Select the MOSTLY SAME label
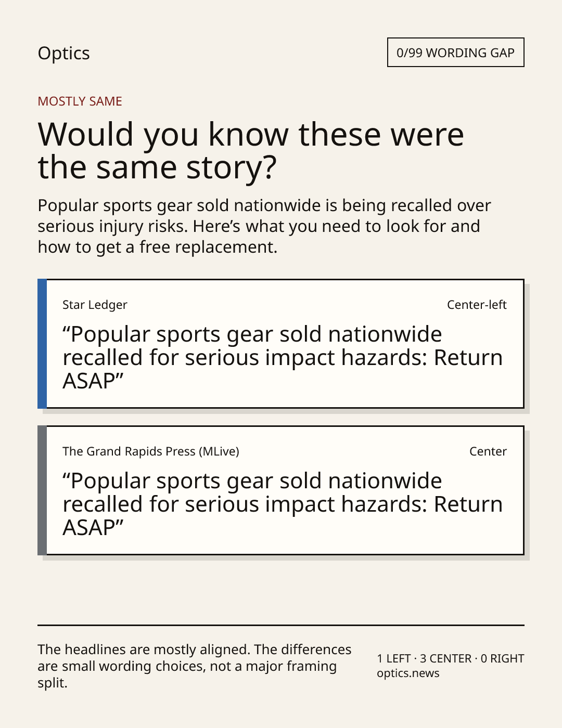This screenshot has width=562, height=728. pyautogui.click(x=80, y=101)
